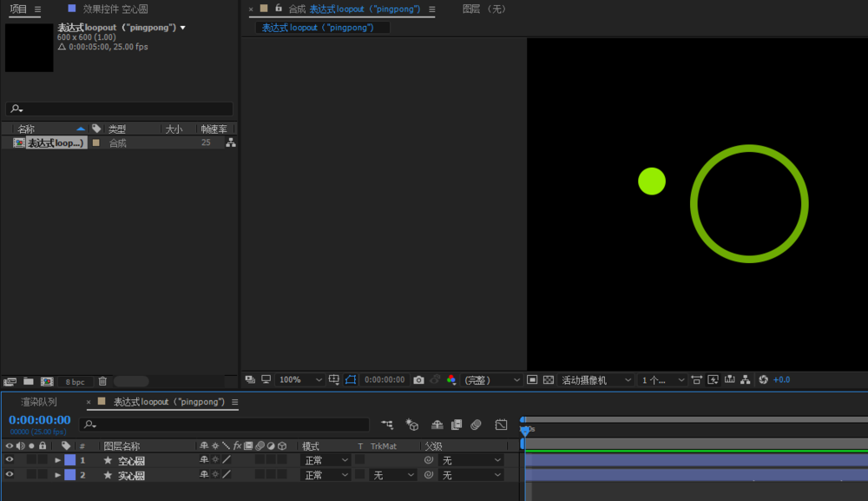Click the timeline current time 0:00:00:00

point(39,420)
